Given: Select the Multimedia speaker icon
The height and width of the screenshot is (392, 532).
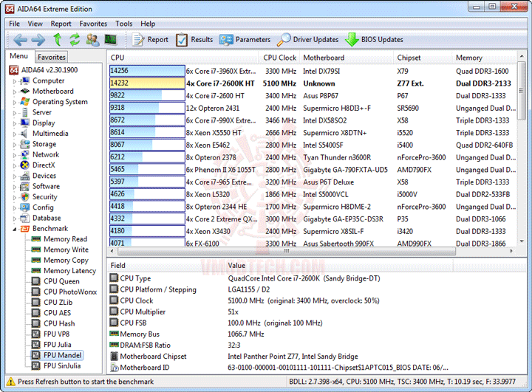Looking at the screenshot, I should click(x=24, y=134).
